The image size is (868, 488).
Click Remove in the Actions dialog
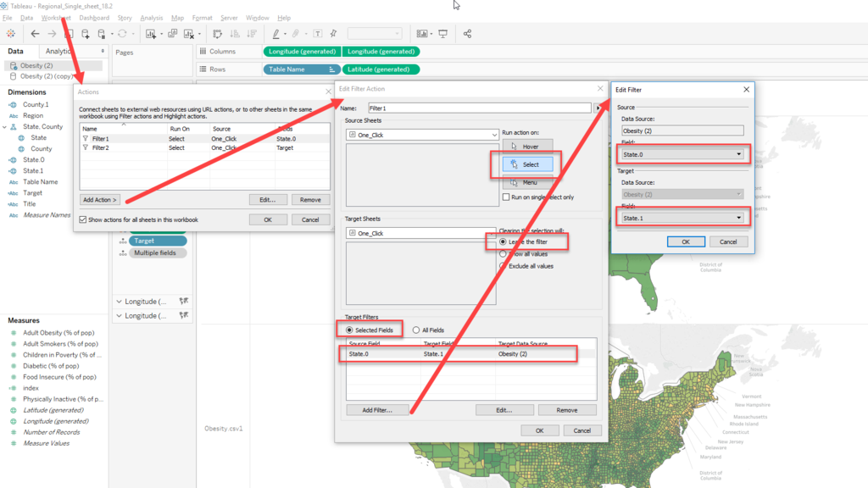click(x=310, y=200)
